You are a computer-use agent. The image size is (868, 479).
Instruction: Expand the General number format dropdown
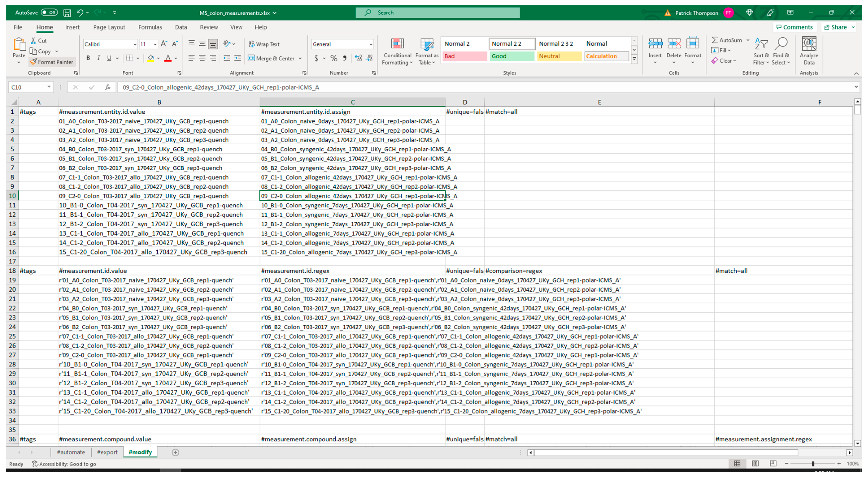click(x=371, y=44)
